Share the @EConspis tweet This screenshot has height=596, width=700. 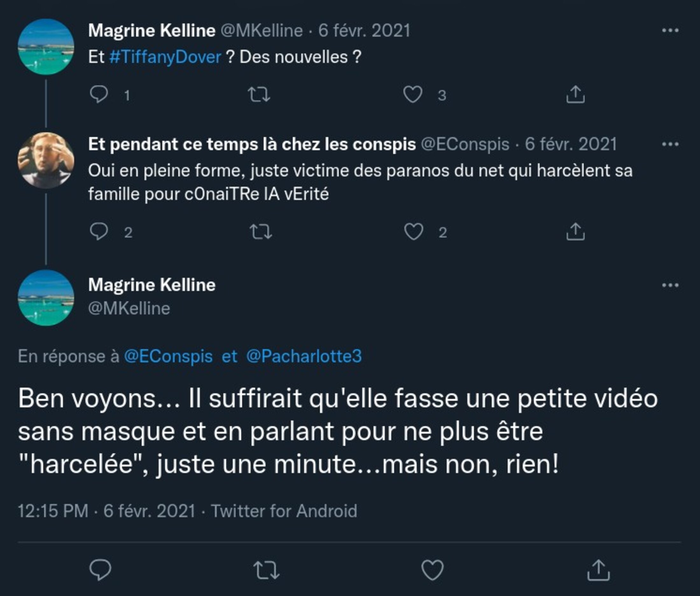coord(575,232)
